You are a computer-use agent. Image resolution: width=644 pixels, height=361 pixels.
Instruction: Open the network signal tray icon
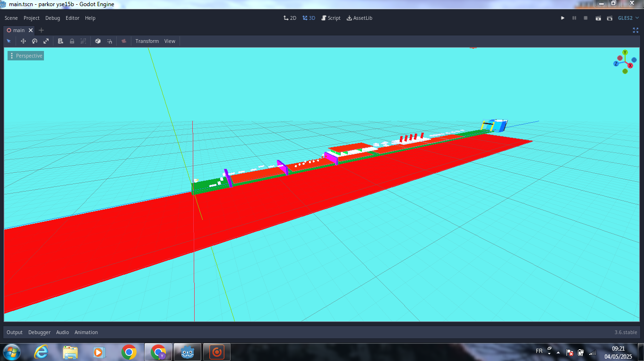(x=592, y=352)
